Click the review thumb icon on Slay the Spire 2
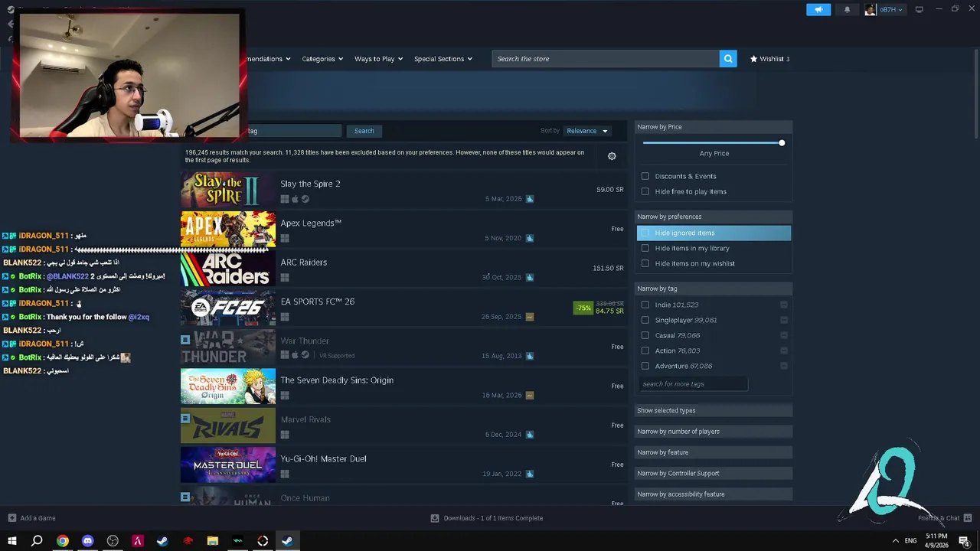 click(530, 199)
